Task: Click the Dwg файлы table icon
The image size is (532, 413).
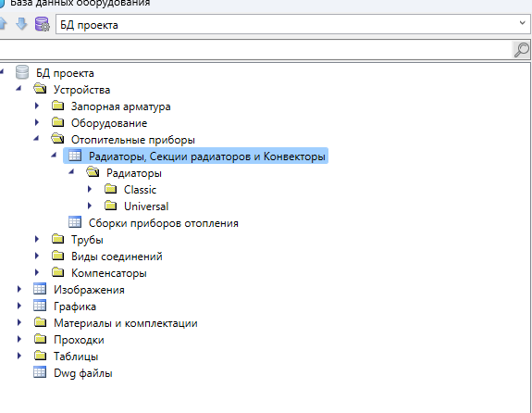Action: (x=40, y=372)
